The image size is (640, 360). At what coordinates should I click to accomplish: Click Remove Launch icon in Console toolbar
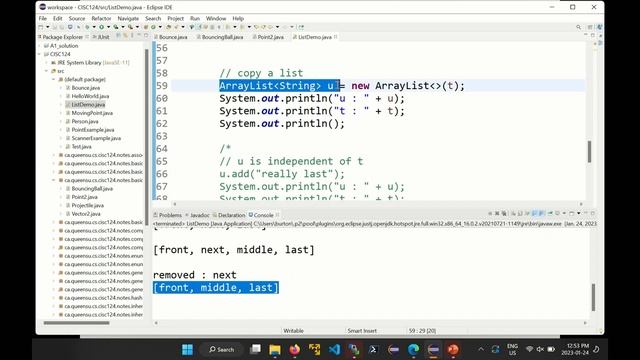click(497, 213)
